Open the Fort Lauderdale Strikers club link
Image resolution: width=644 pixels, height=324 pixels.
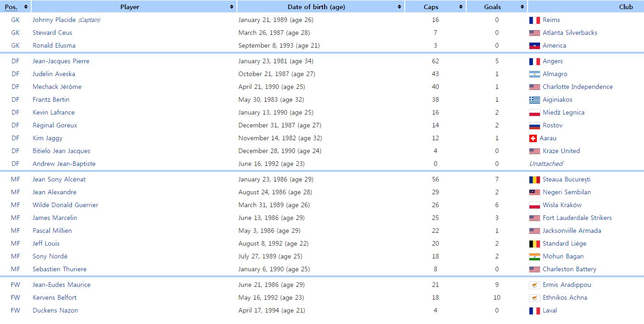point(577,218)
